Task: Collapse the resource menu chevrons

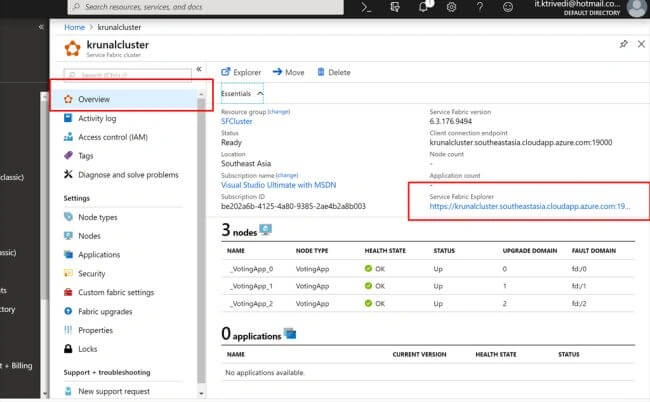Action: coord(199,69)
